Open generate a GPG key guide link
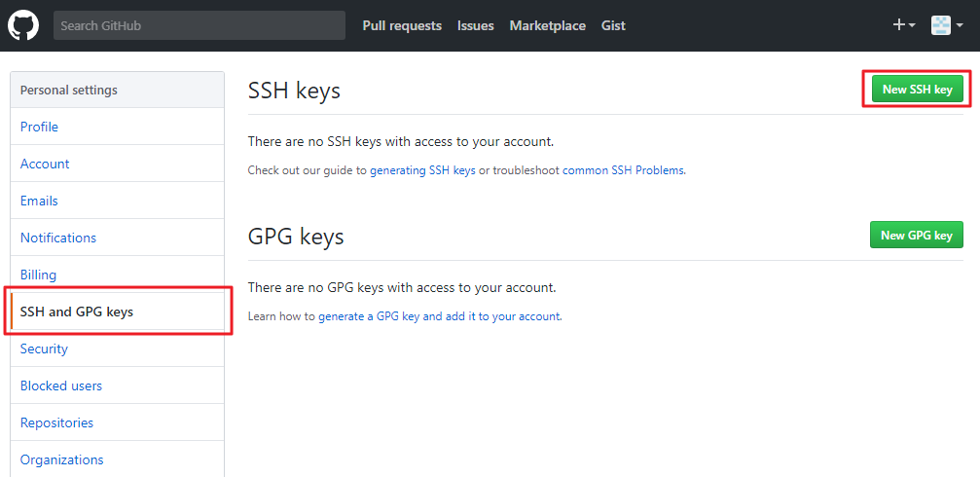980x477 pixels. (439, 316)
